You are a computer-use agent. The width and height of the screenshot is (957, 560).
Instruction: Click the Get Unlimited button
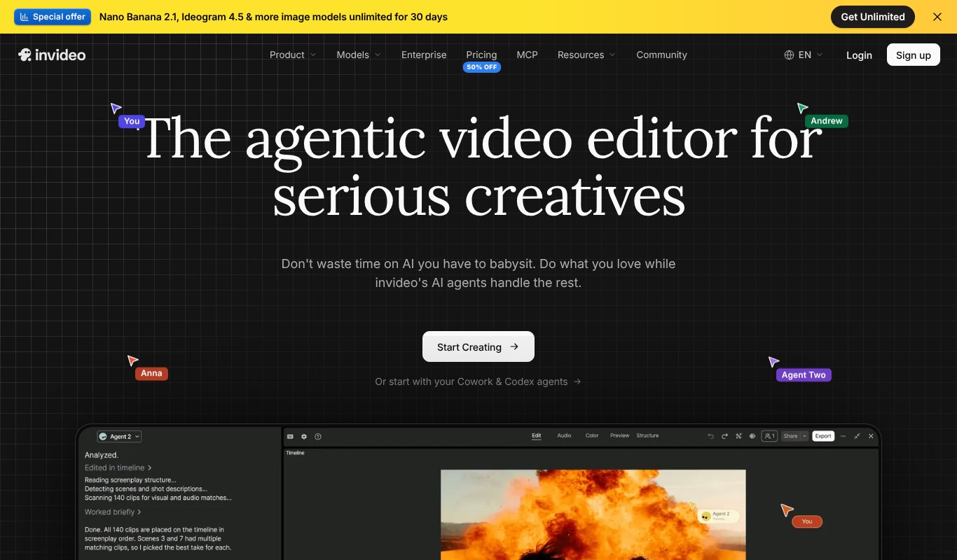pyautogui.click(x=873, y=17)
